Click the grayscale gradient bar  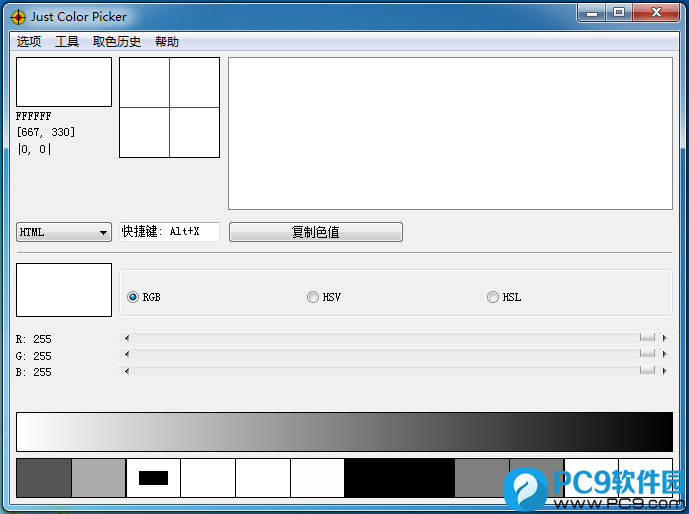(x=344, y=432)
